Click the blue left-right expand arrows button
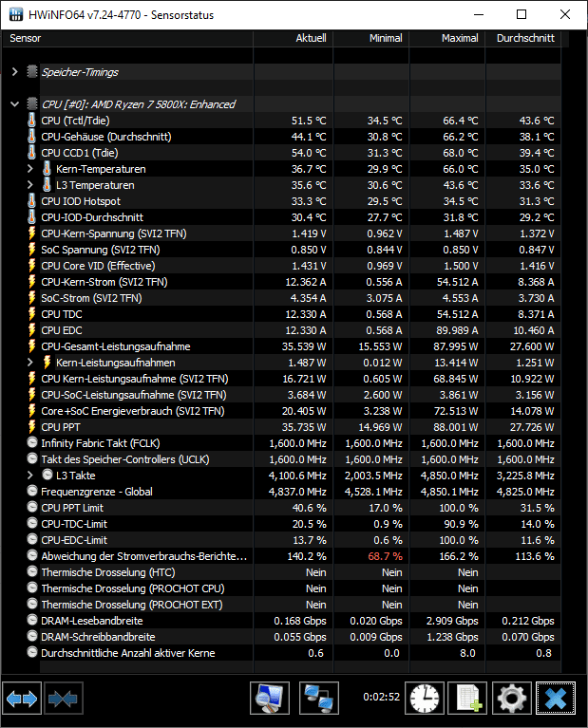 pos(22,698)
